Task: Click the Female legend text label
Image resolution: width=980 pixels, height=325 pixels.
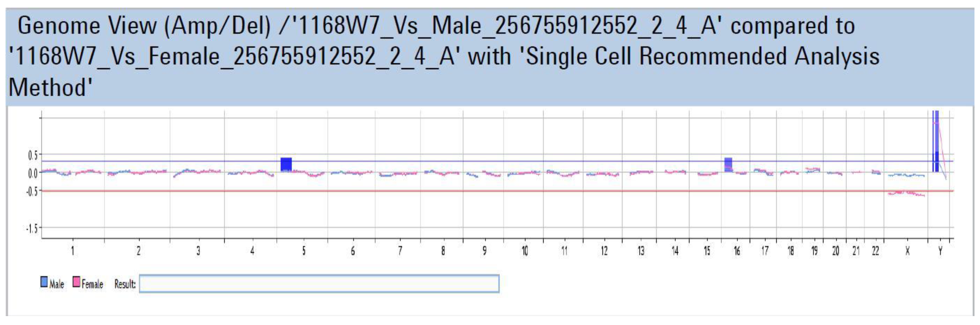Action: point(93,284)
